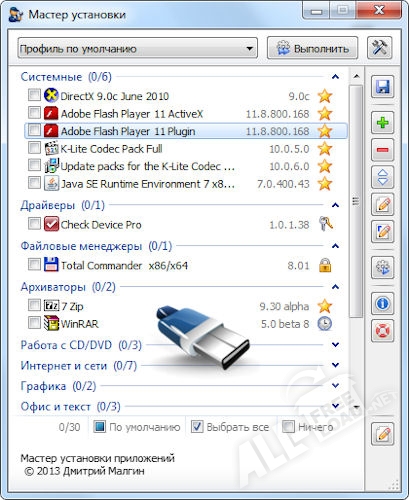Click the clock icon for WinRAR
This screenshot has width=409, height=500.
point(324,324)
